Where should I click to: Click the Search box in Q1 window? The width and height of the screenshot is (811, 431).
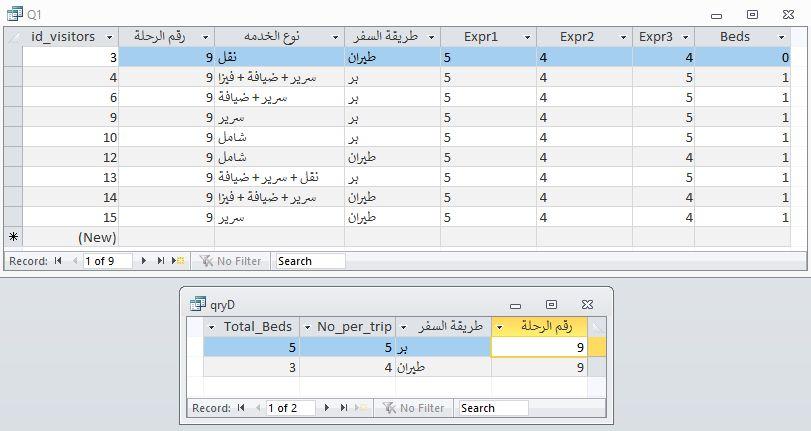[310, 261]
